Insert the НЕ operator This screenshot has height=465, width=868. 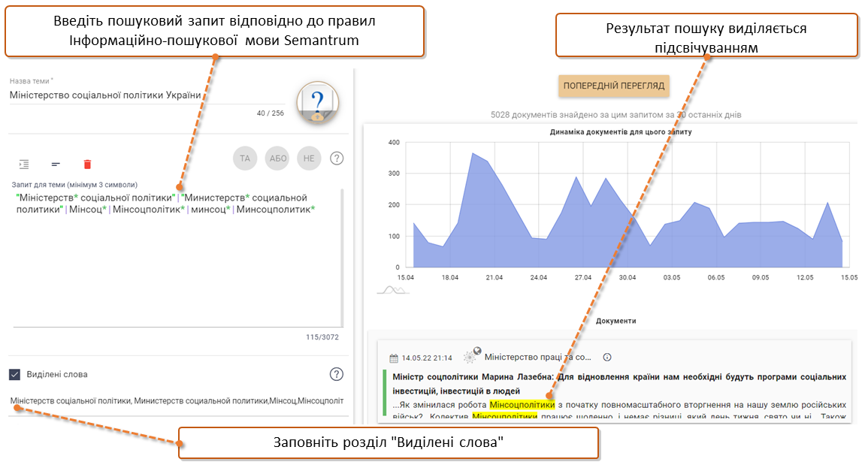click(309, 159)
